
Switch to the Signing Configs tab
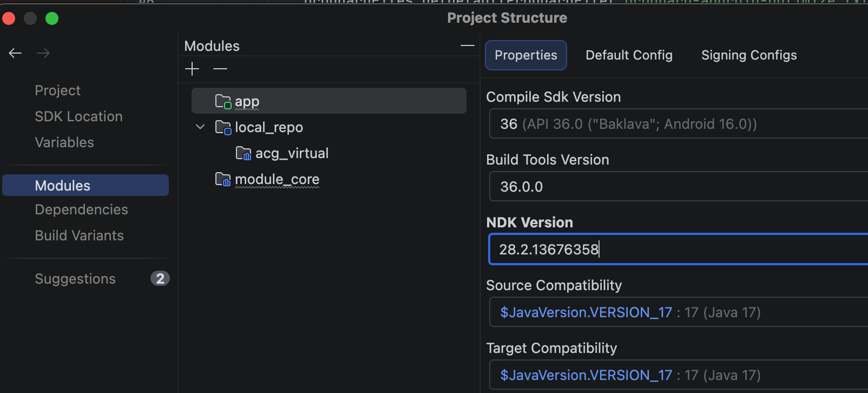749,55
